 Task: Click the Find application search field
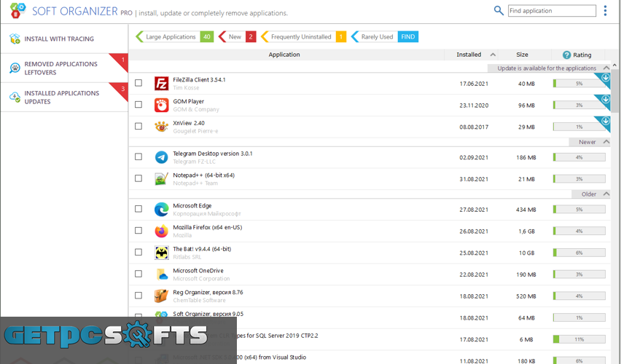click(x=552, y=11)
